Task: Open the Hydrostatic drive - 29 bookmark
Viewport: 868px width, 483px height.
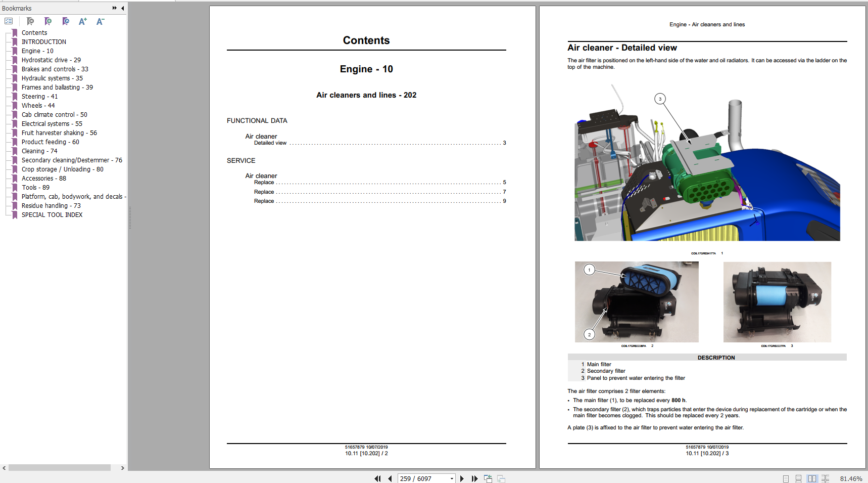Action: 51,60
